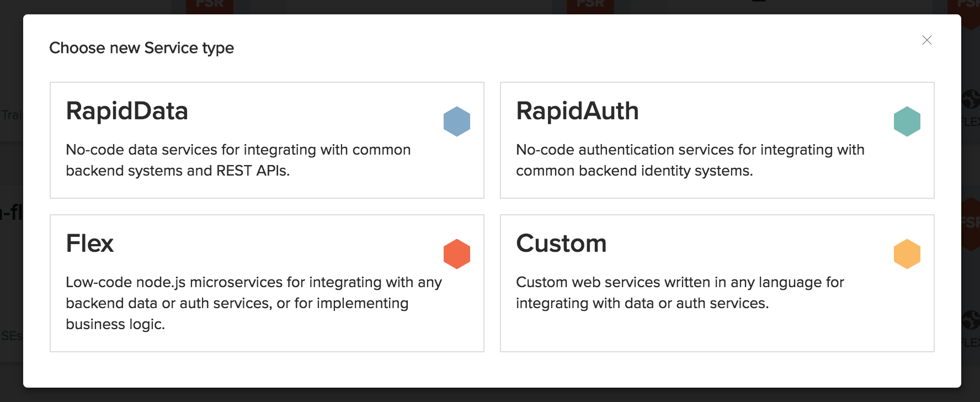Click the yellow Custom hexagon icon
The image size is (980, 402).
tap(907, 254)
